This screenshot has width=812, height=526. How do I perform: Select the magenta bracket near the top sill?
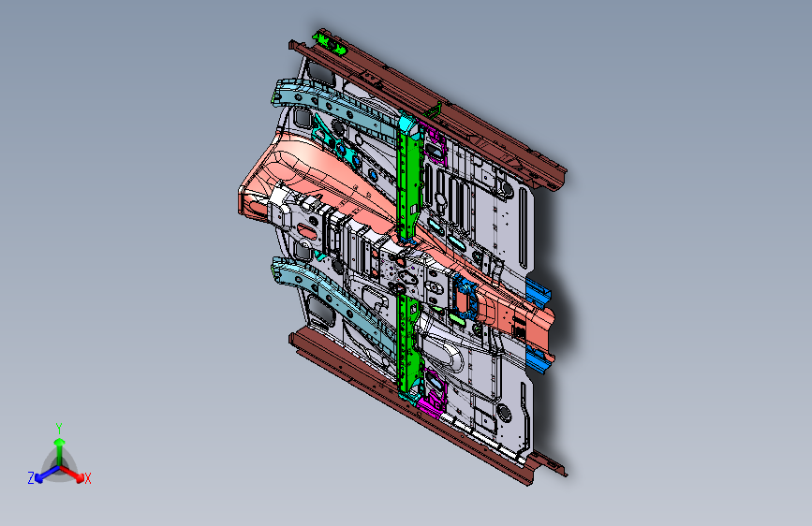[434, 143]
